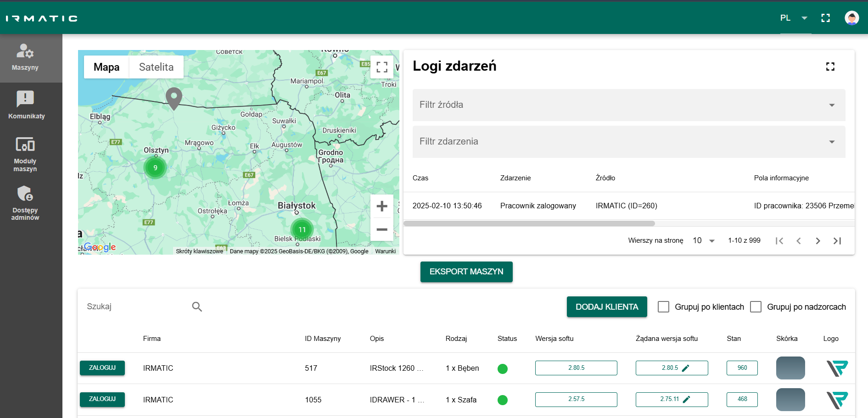The height and width of the screenshot is (418, 868).
Task: Click the IDRAWER description cell
Action: pyautogui.click(x=397, y=400)
